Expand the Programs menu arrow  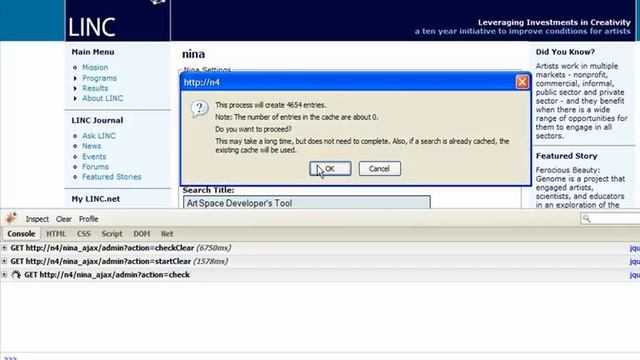[75, 78]
